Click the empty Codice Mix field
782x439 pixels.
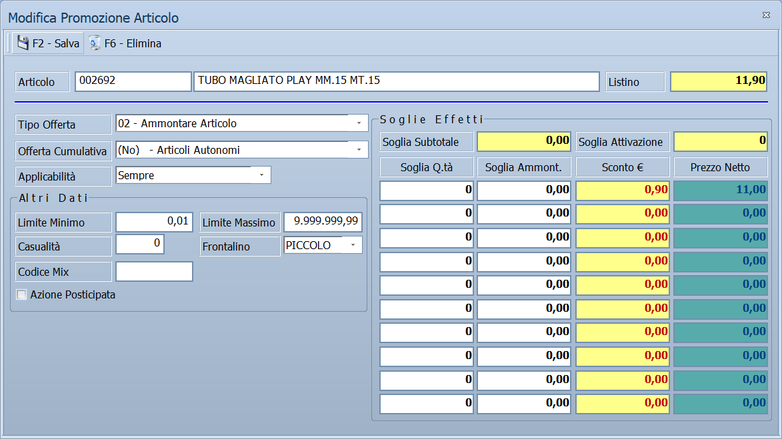tap(154, 271)
